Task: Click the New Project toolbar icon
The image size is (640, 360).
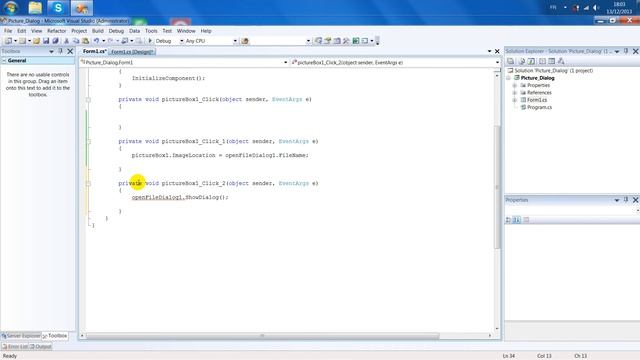Action: (x=8, y=41)
